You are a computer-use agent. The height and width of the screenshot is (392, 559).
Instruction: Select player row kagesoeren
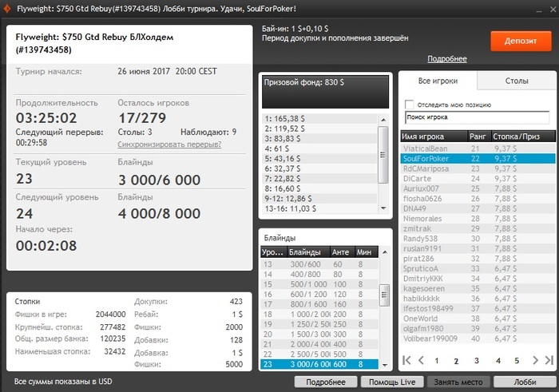(x=478, y=288)
